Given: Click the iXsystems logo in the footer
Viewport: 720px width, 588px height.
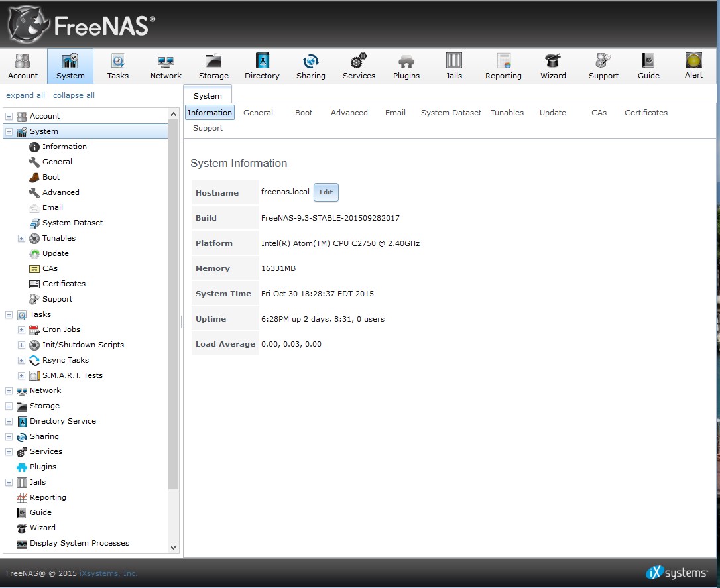Looking at the screenshot, I should click(676, 572).
